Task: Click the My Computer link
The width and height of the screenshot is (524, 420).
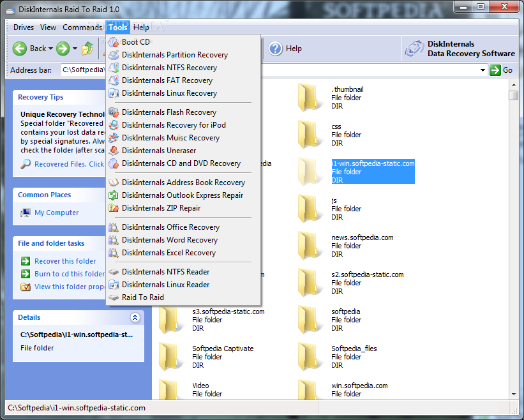Action: tap(56, 213)
